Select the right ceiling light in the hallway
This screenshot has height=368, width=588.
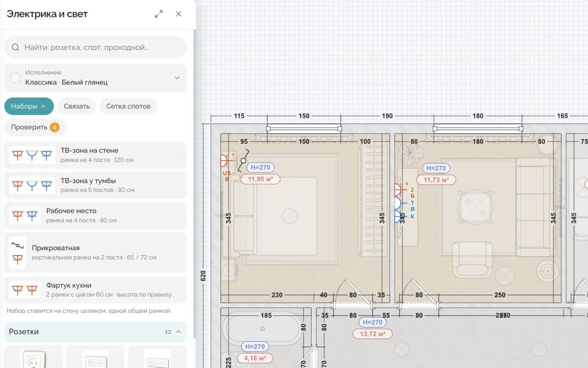click(539, 349)
